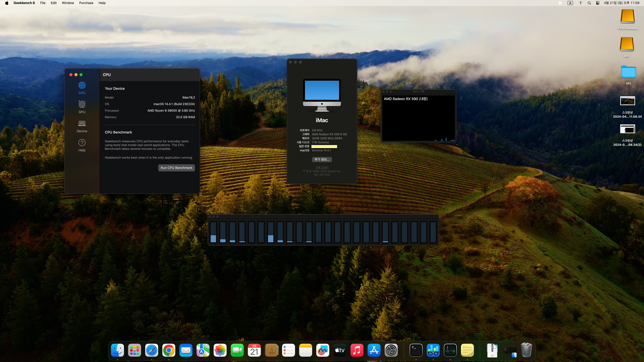Screen dimensions: 644x362
Task: Open FaceTime from the Dock
Action: pos(237,350)
